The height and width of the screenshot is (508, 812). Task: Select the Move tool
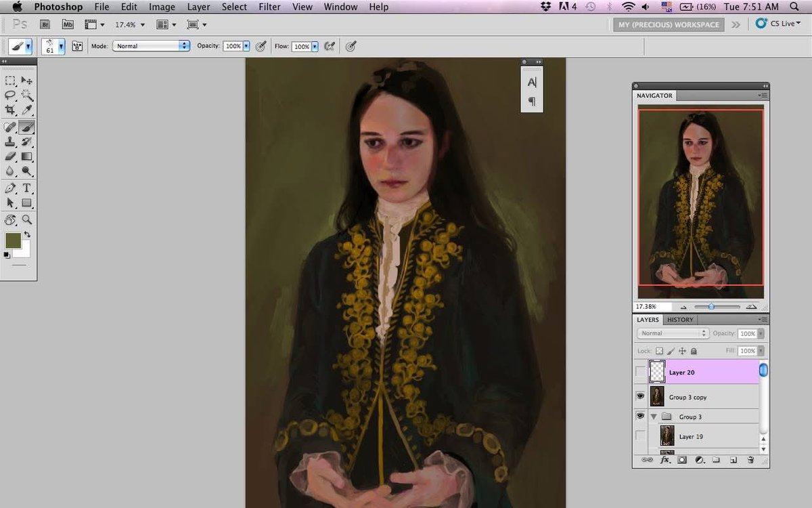point(27,81)
